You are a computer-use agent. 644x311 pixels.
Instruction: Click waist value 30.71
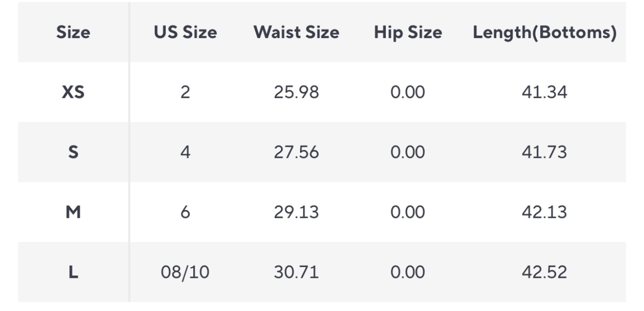[296, 272]
